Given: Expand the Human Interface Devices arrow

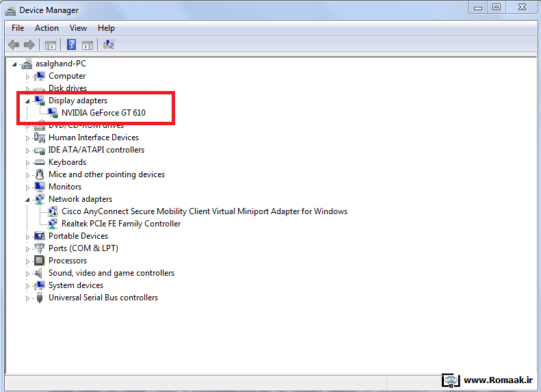Looking at the screenshot, I should pyautogui.click(x=27, y=138).
